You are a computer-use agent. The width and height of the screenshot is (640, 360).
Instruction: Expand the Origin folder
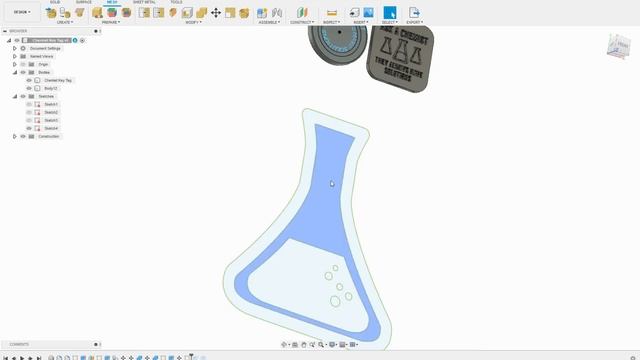coord(15,64)
